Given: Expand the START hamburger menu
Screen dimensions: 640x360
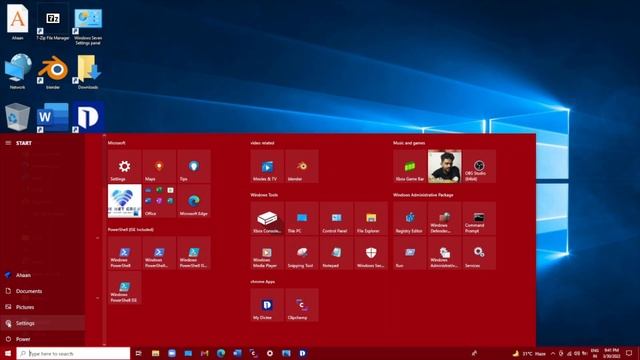Looking at the screenshot, I should click(8, 143).
